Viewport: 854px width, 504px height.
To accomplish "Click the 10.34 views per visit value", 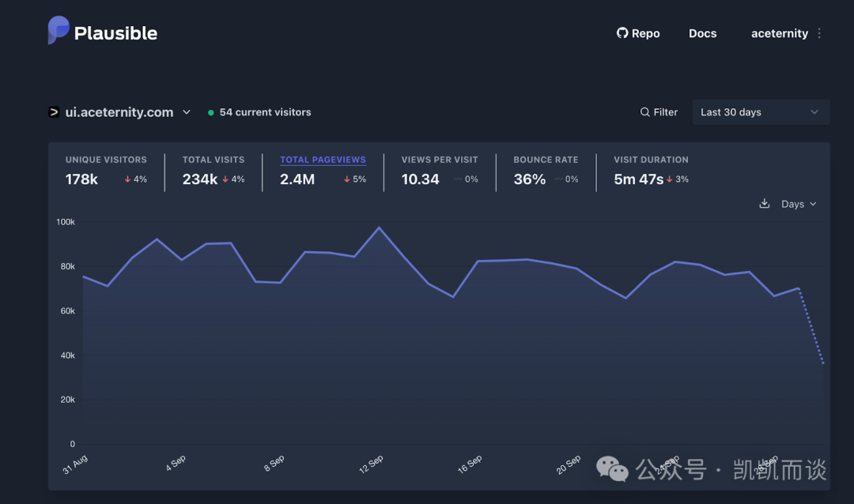I will tap(420, 179).
